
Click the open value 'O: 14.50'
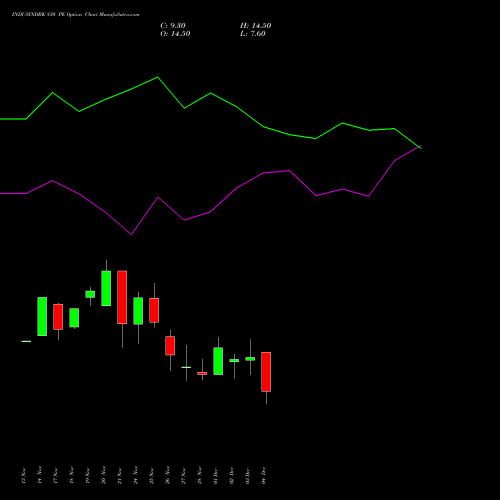click(175, 34)
